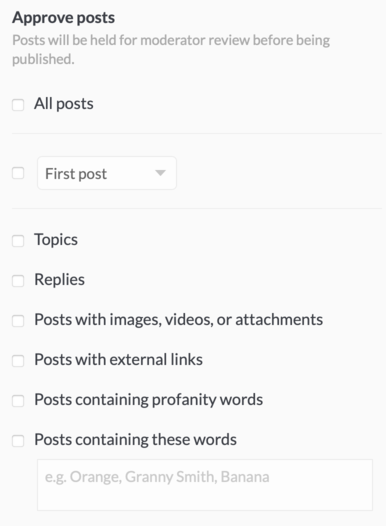386x526 pixels.
Task: Check the Topics checkbox
Action: [18, 241]
